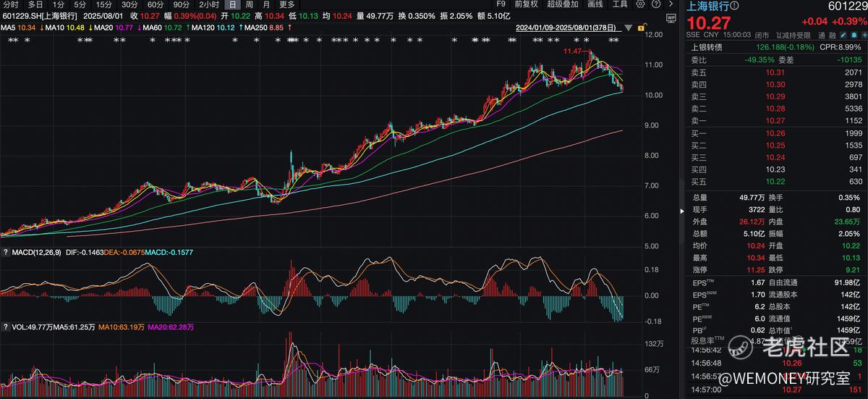Expand toolbar with right chevron arrow

671,4
